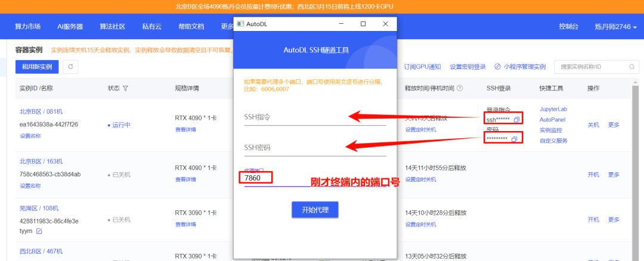This screenshot has height=261, width=644.
Task: Click 北京B区 / 081机 instance link
Action: [41, 111]
